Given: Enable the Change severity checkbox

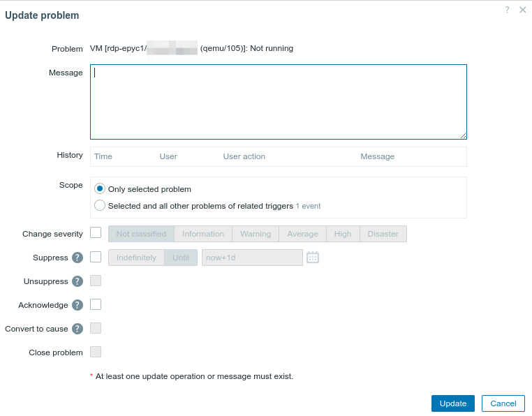Looking at the screenshot, I should pos(96,233).
